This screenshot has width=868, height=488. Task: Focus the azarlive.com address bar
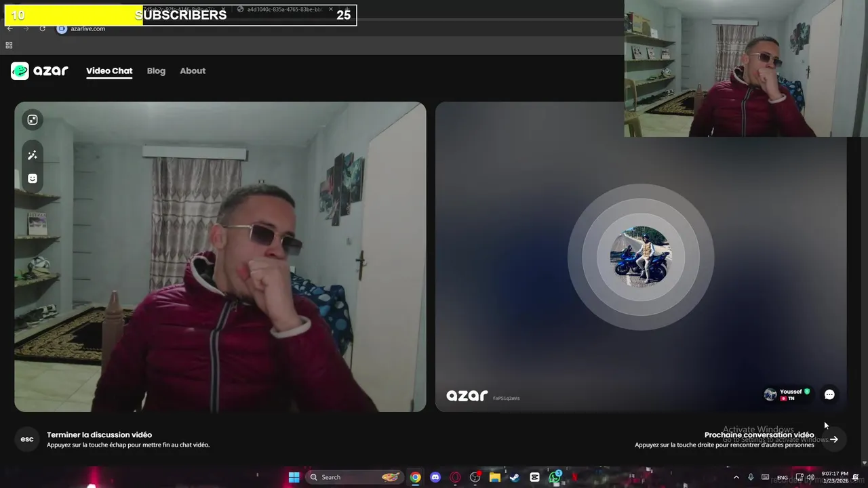click(339, 28)
